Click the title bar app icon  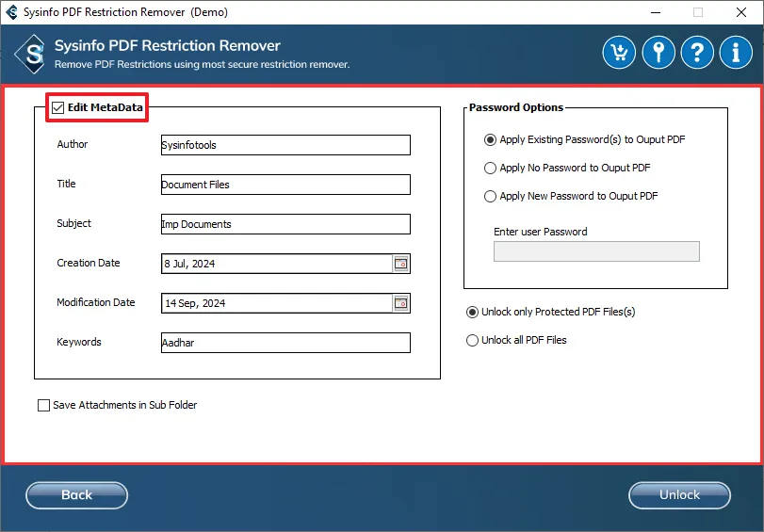pos(11,11)
